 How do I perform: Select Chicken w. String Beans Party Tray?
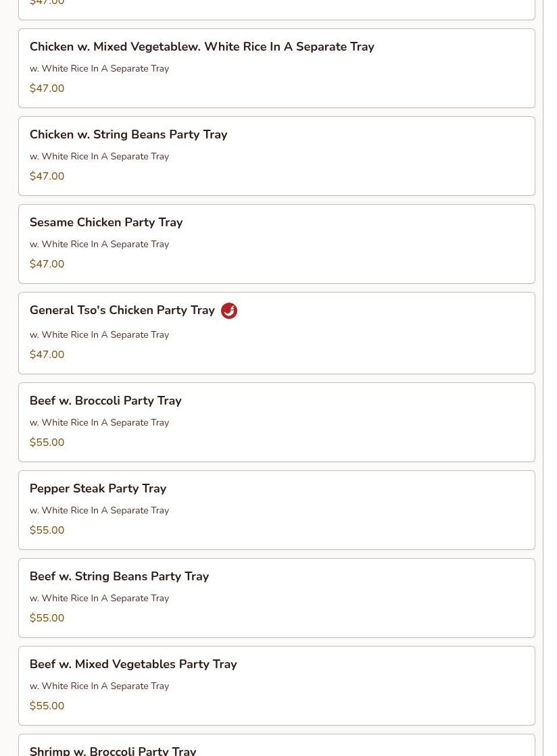click(x=128, y=134)
